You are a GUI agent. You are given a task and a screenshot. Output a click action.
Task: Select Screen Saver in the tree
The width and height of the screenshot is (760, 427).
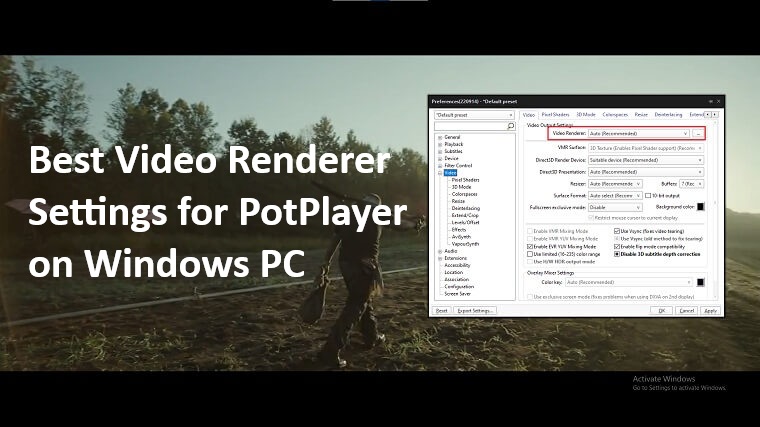457,294
